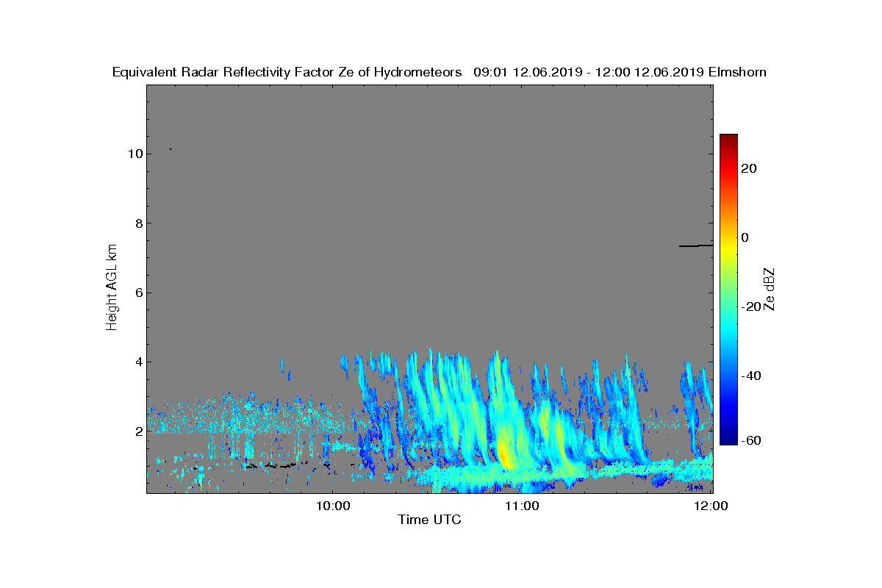Click the 10 km height tick label

click(134, 154)
